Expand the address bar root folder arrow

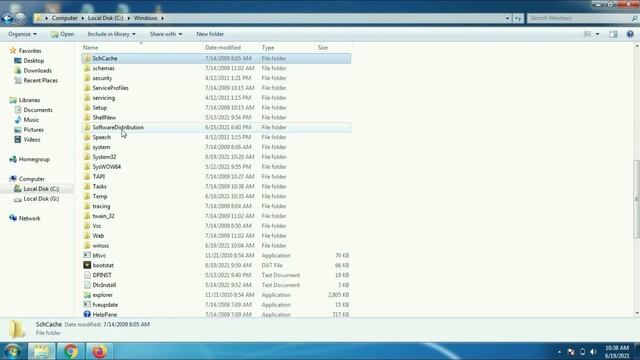[46, 18]
